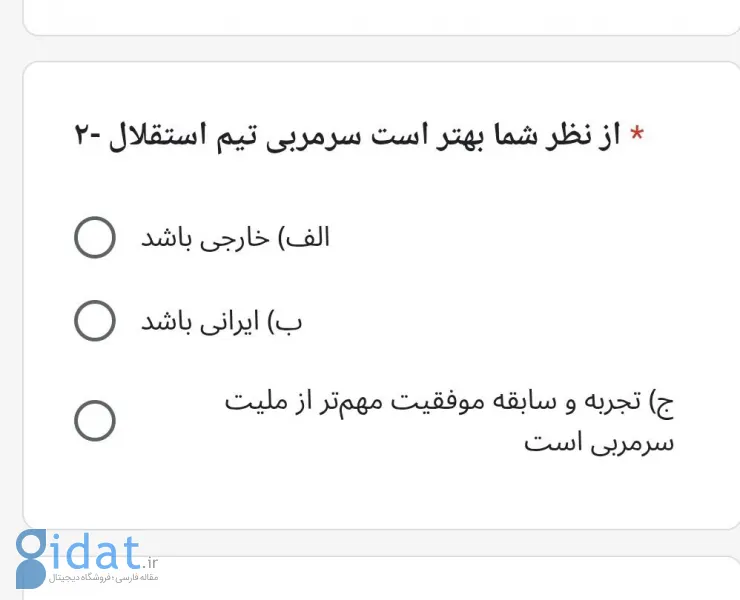Viewport: 740px width, 600px height.
Task: Select the radio button for ب) ایرانی باشد
Action: click(95, 321)
